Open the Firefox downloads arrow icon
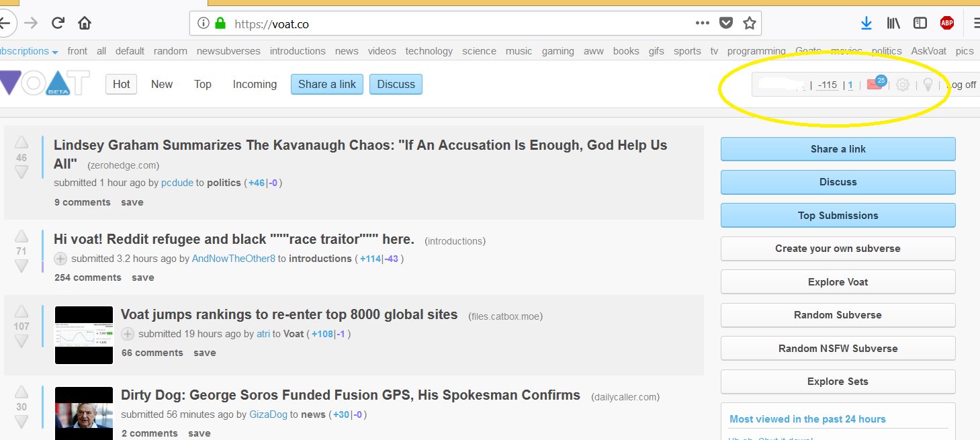The image size is (980, 440). (866, 23)
